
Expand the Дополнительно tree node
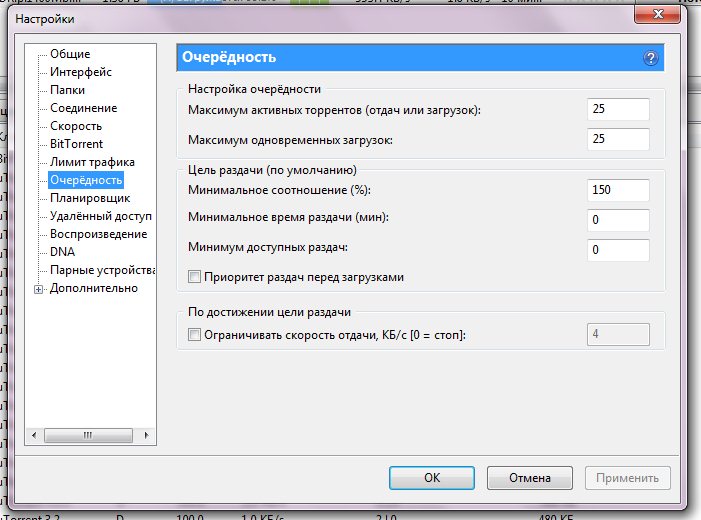(x=38, y=289)
